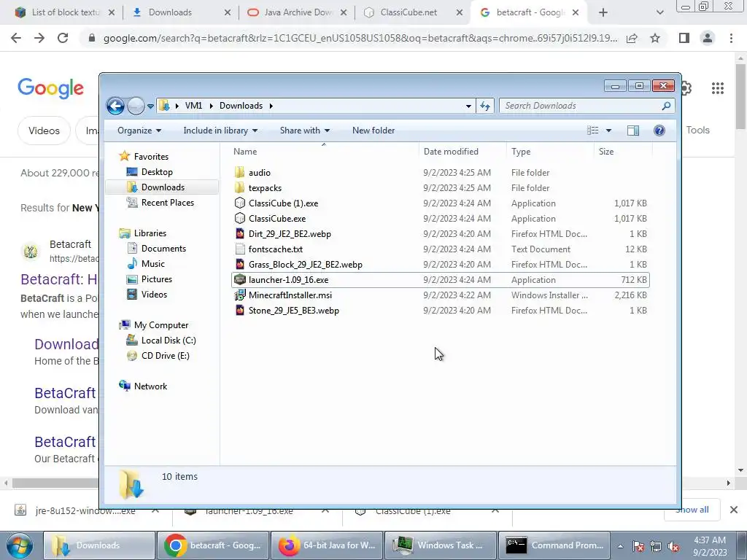Select Libraries in the navigation pane
The height and width of the screenshot is (560, 747).
(x=150, y=233)
